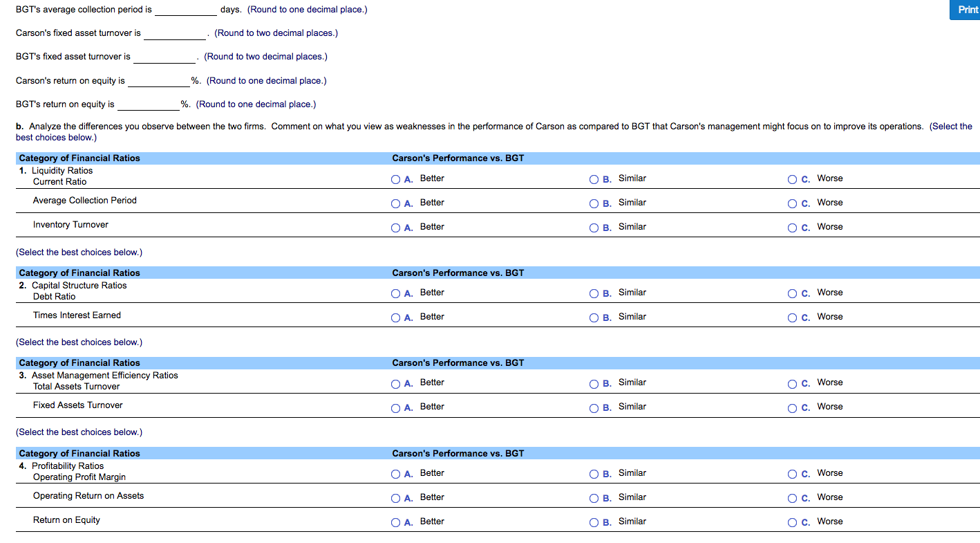Choose Similar for Fixed Assets Turnover
The height and width of the screenshot is (543, 980).
(x=594, y=407)
